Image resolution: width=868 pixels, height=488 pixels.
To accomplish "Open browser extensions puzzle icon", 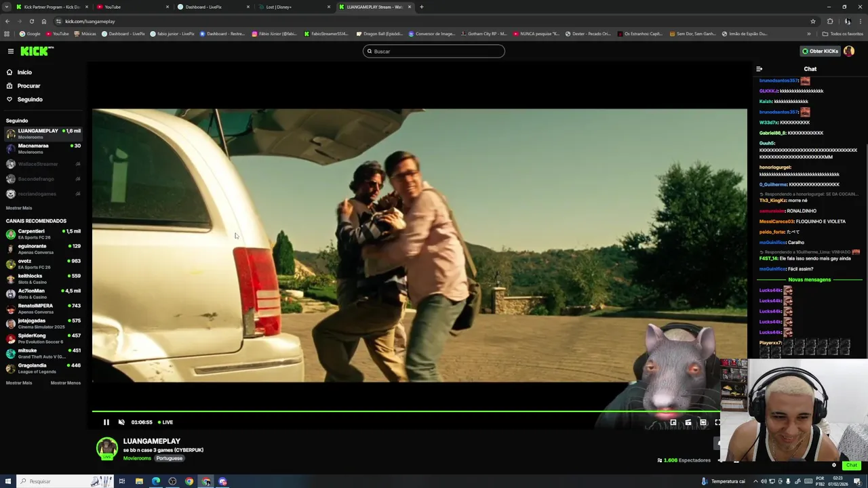I will pos(830,22).
